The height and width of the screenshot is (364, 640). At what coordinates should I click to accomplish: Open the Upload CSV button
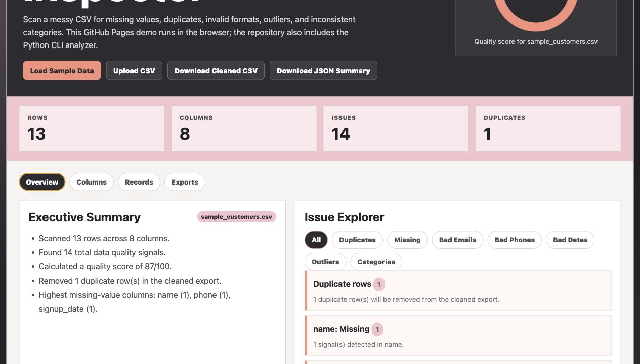(x=134, y=71)
